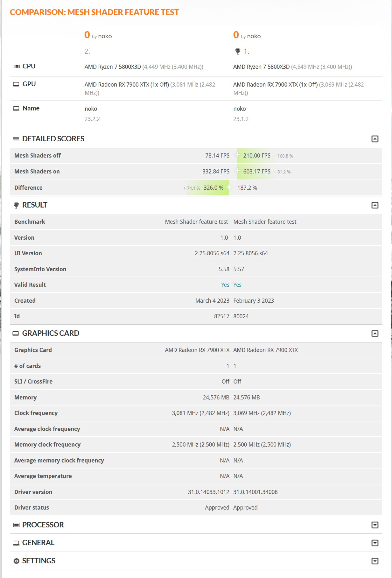This screenshot has width=392, height=578.
Task: Click the Graphics Card section icon
Action: click(x=16, y=333)
